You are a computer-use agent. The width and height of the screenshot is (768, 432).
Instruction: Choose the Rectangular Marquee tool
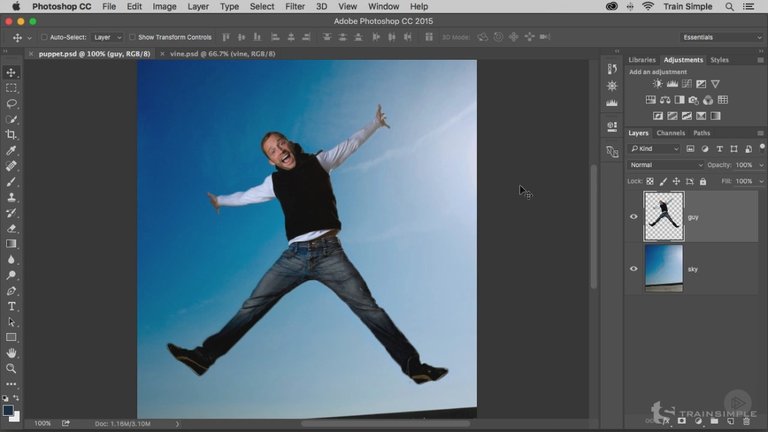coord(12,88)
